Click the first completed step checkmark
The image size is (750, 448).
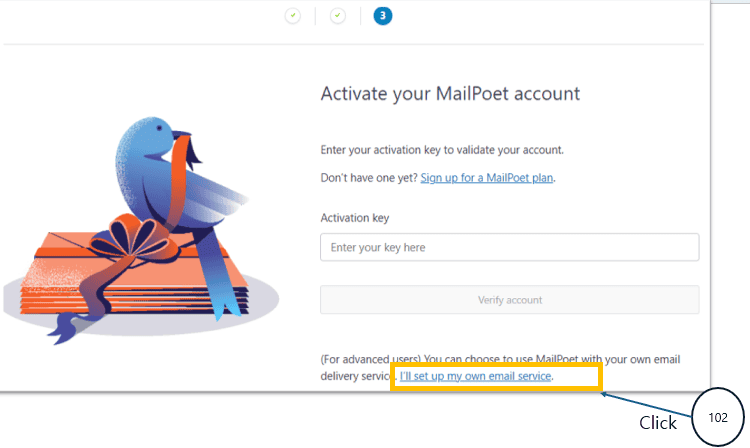[292, 16]
